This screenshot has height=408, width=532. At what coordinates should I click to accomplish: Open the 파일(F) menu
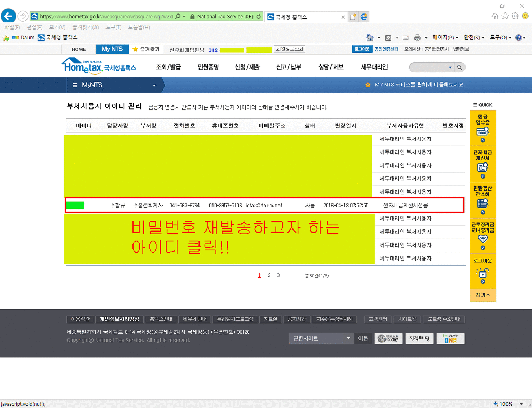tap(12, 27)
